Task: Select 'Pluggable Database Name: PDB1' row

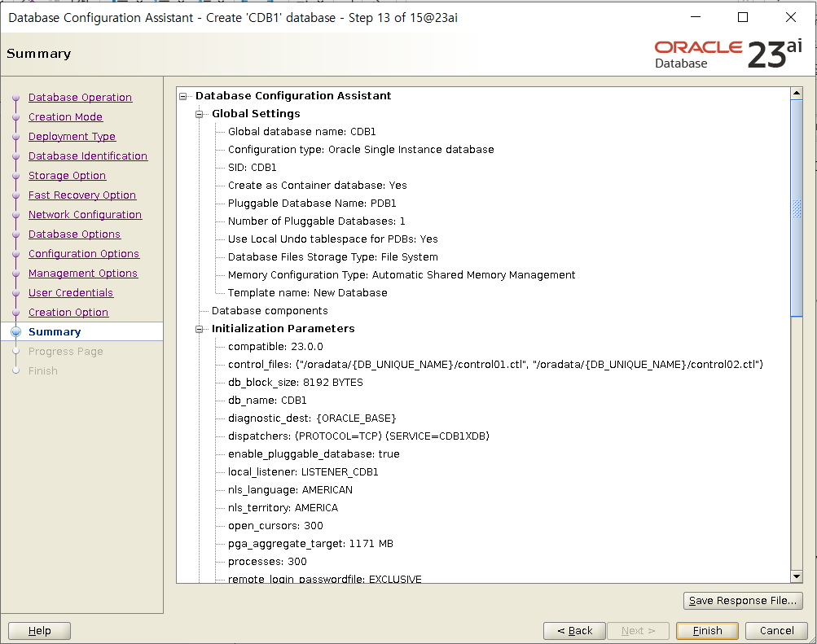Action: coord(312,203)
